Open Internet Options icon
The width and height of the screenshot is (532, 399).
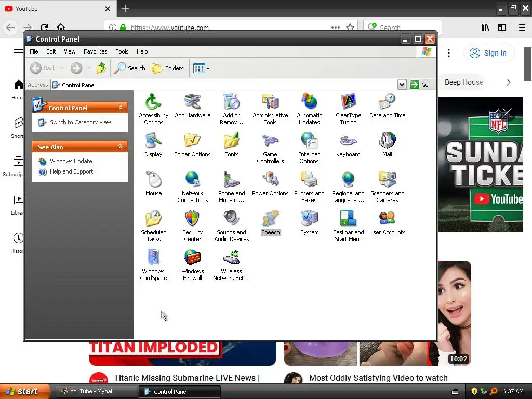pyautogui.click(x=309, y=148)
